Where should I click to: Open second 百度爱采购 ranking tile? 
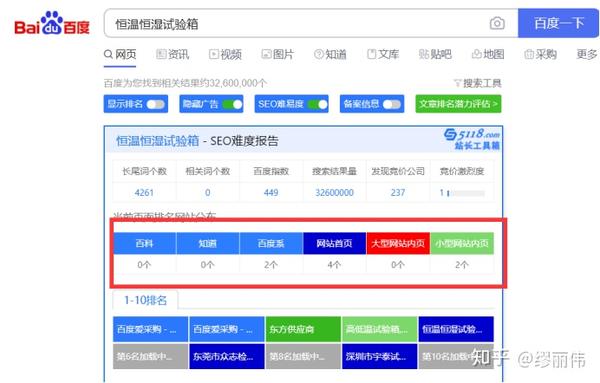point(227,329)
